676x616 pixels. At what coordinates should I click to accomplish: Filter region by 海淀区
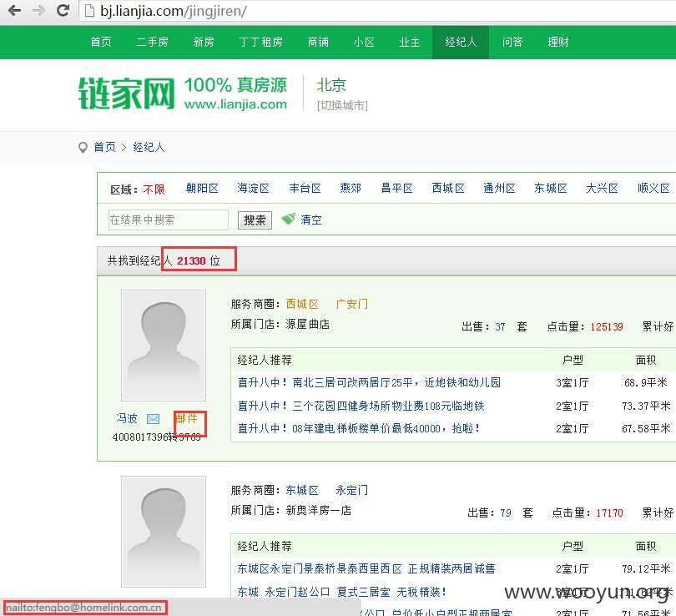pos(253,189)
